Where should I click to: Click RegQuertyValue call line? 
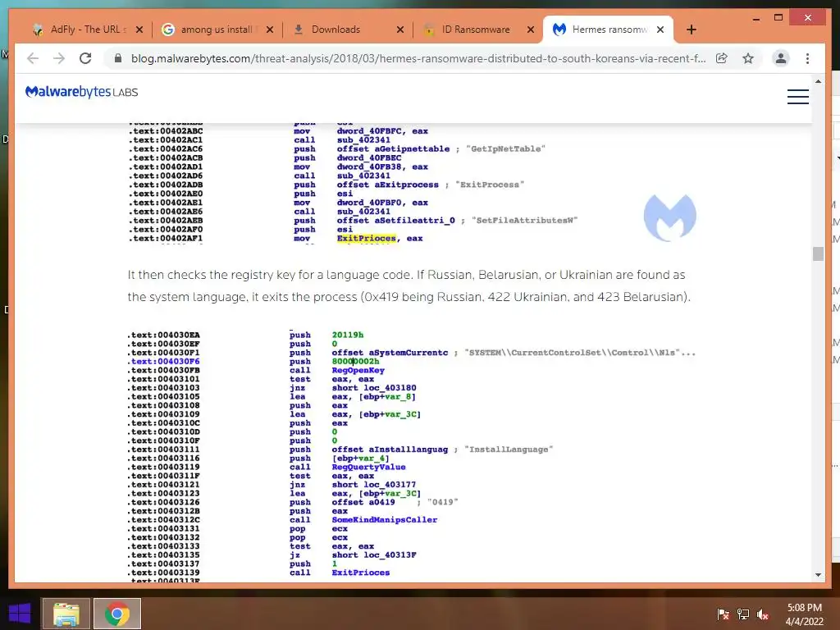368,467
